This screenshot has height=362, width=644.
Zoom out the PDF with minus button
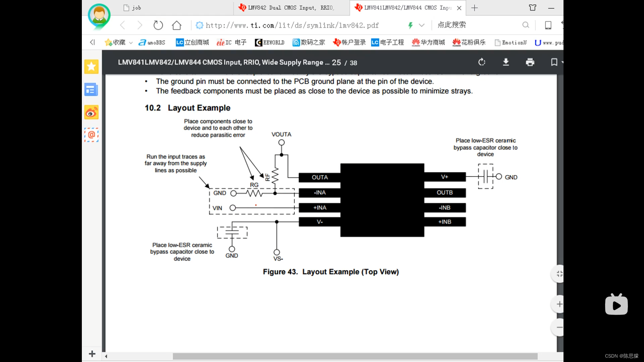pyautogui.click(x=559, y=327)
